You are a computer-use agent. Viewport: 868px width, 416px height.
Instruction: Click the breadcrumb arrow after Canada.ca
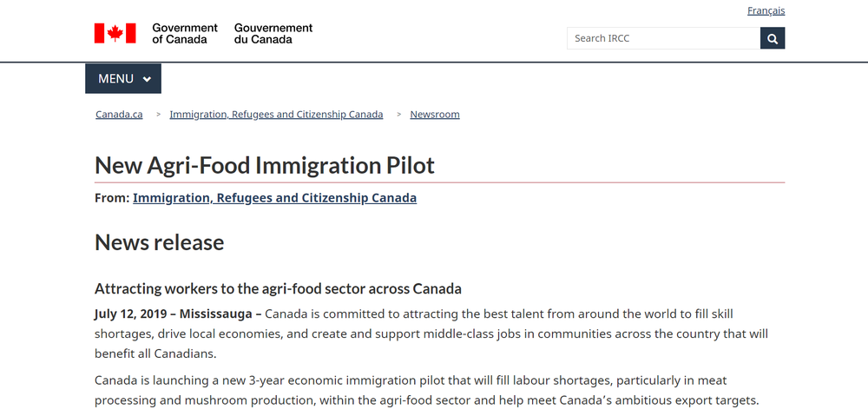[158, 114]
